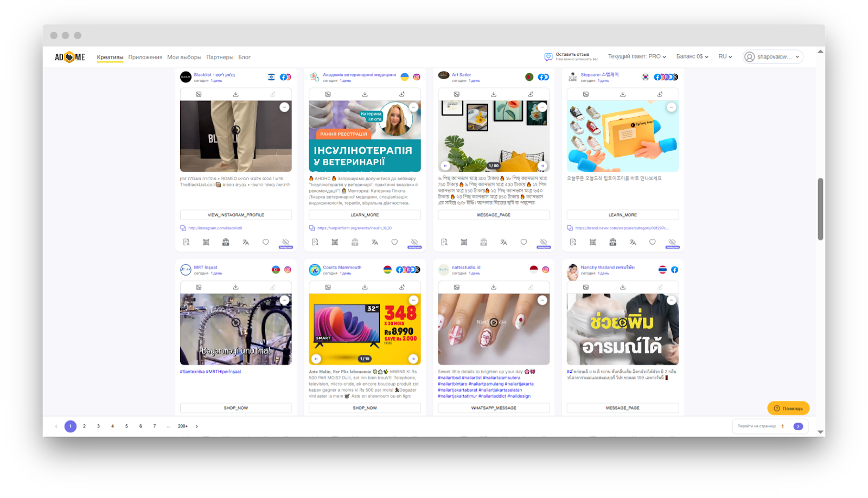Open ad details icon on Stepcare card
Viewport: 868px width, 498px height.
tap(573, 242)
